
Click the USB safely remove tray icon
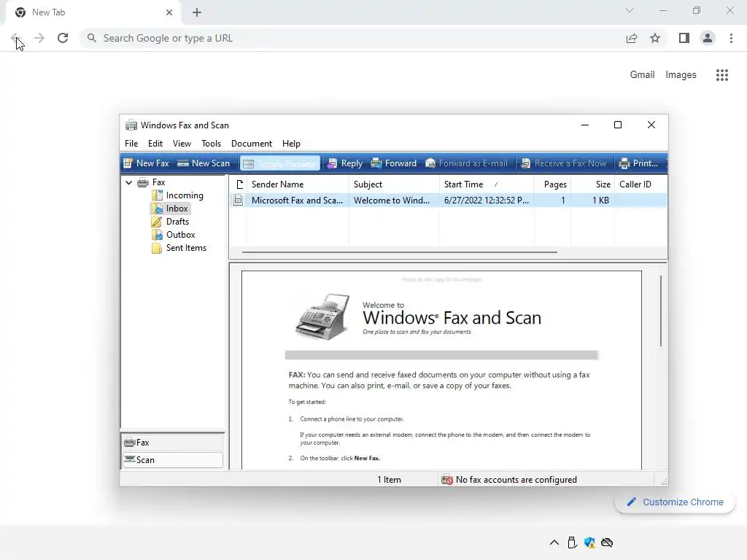572,542
